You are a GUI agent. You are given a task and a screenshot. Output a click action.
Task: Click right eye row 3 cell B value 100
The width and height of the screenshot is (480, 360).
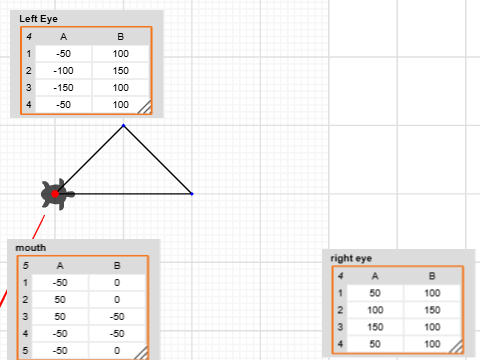tap(432, 327)
